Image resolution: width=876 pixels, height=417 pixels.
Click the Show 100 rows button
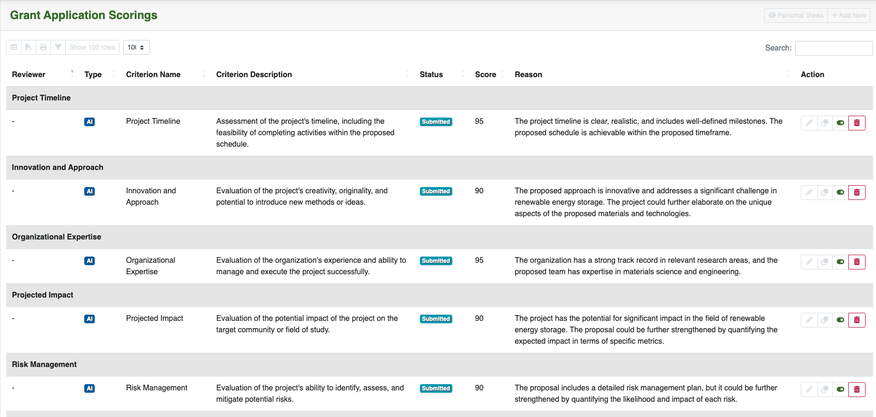93,47
